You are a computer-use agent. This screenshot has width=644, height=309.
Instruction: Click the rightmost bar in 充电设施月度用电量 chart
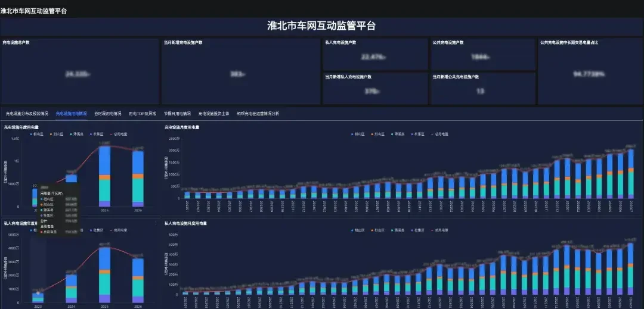[x=631, y=174]
